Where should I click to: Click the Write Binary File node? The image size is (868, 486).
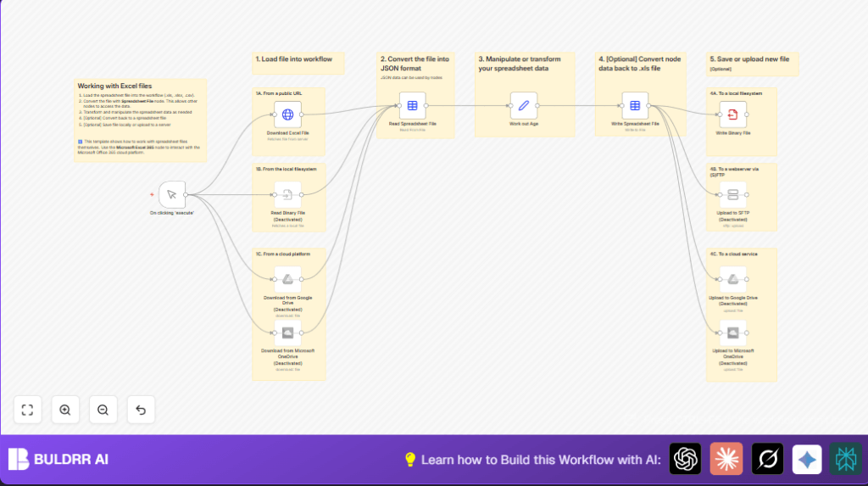click(732, 115)
